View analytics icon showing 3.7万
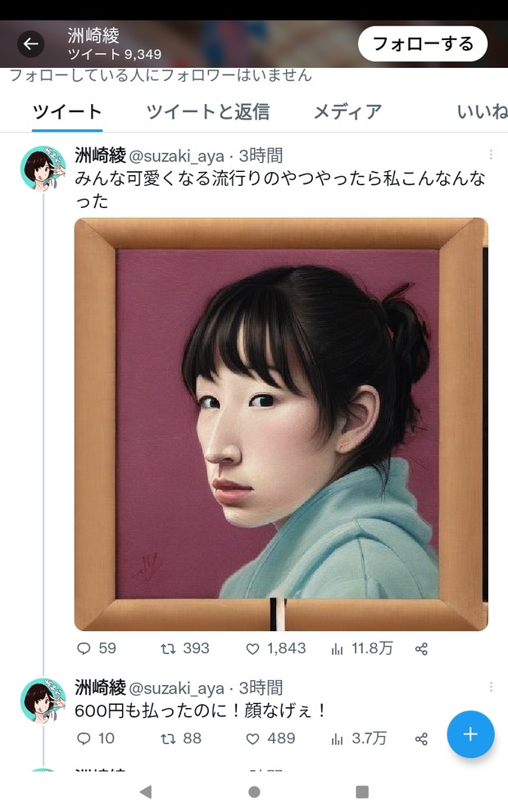Screen dimensions: 508x812 337,738
